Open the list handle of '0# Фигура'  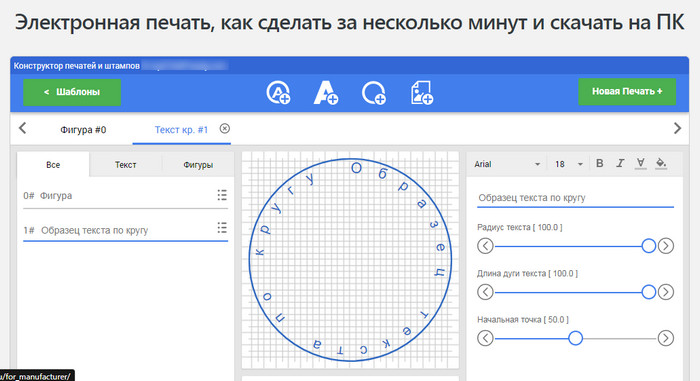click(222, 195)
